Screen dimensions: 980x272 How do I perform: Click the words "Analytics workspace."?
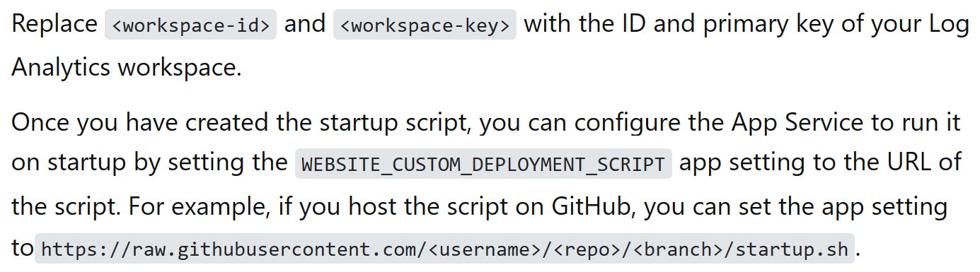(x=127, y=67)
